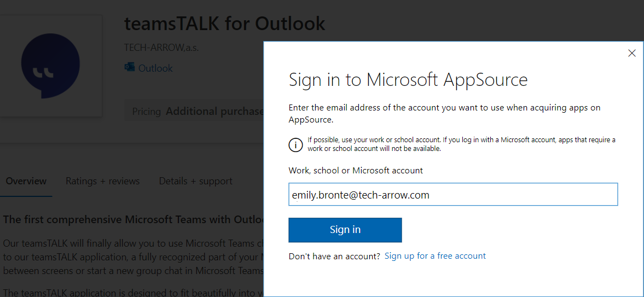The image size is (644, 297).
Task: Open the Ratings + reviews tab
Action: pos(102,181)
